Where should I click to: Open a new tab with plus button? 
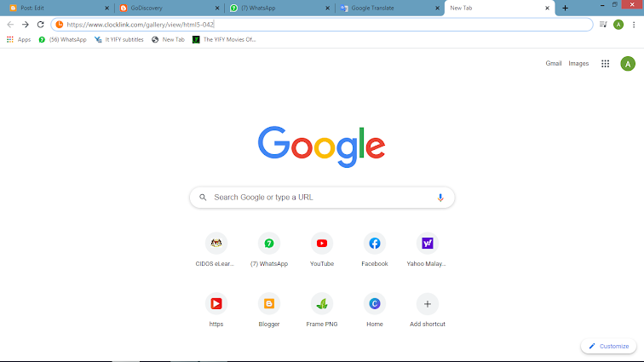tap(565, 8)
